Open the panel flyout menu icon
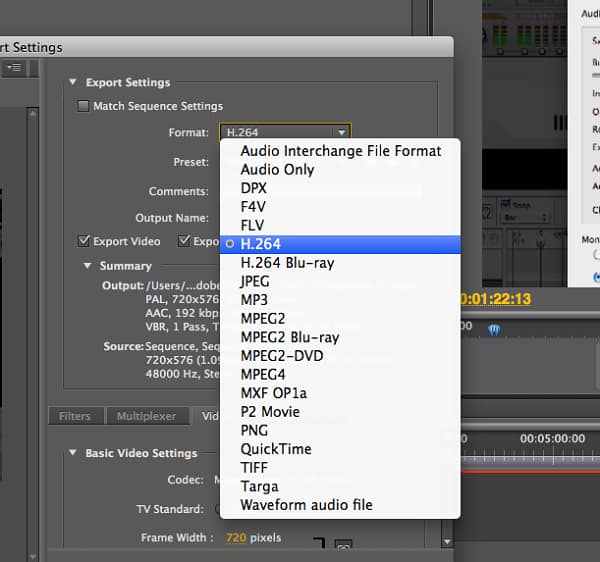The width and height of the screenshot is (600, 562). point(16,68)
